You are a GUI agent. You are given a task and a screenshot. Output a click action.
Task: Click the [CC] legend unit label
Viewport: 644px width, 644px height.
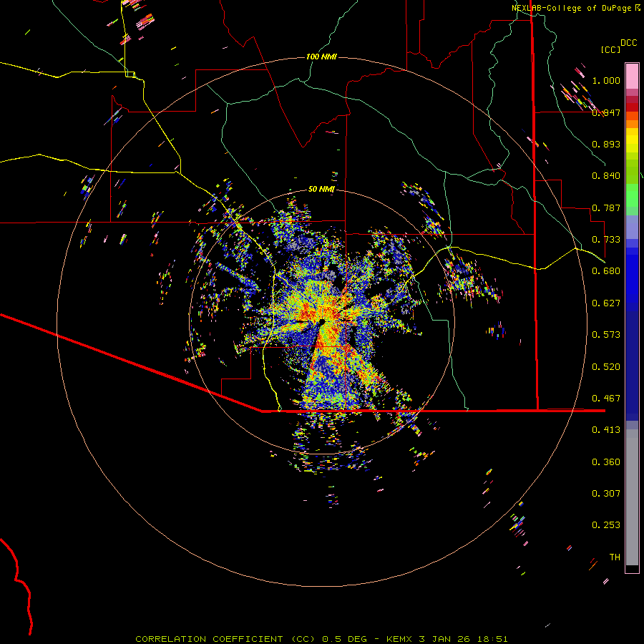click(x=610, y=49)
